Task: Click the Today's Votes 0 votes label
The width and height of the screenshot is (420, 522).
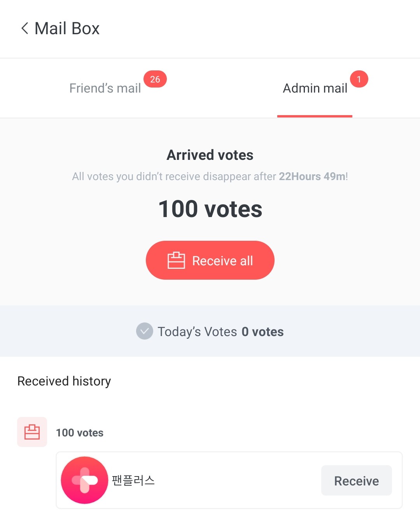Action: click(220, 332)
